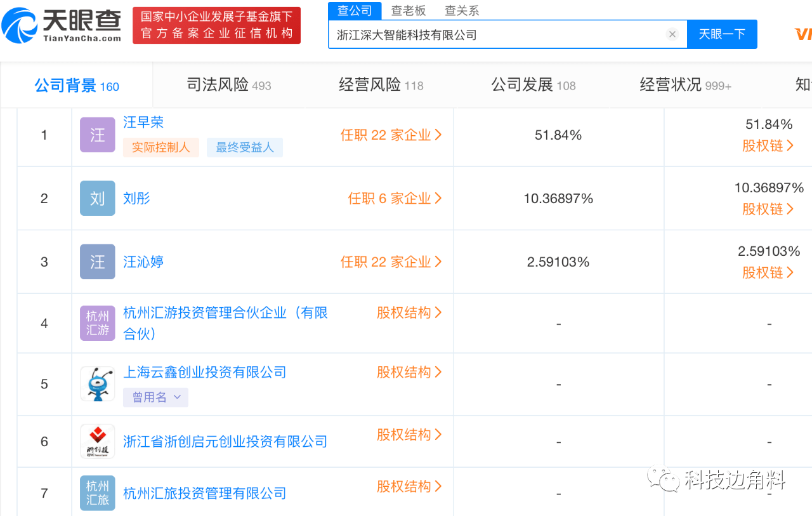This screenshot has height=516, width=812.
Task: Click 杭州汇游 company logo icon
Action: [x=97, y=323]
